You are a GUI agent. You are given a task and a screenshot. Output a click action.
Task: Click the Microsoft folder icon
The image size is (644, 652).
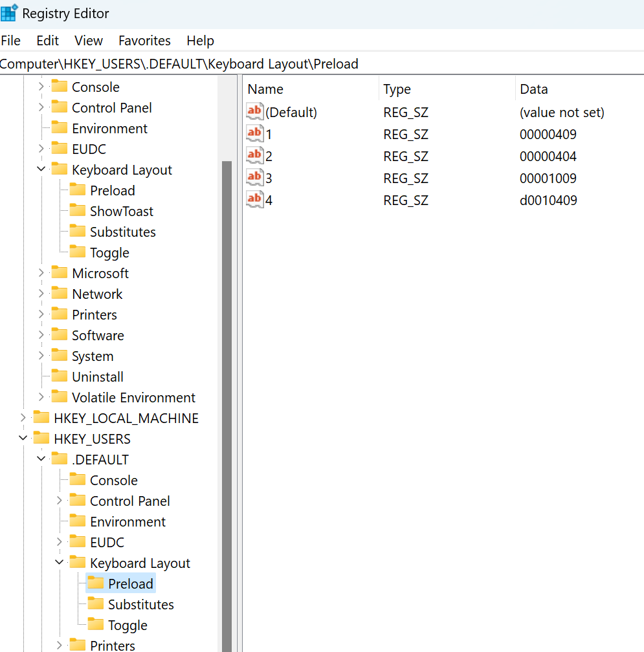pyautogui.click(x=59, y=273)
